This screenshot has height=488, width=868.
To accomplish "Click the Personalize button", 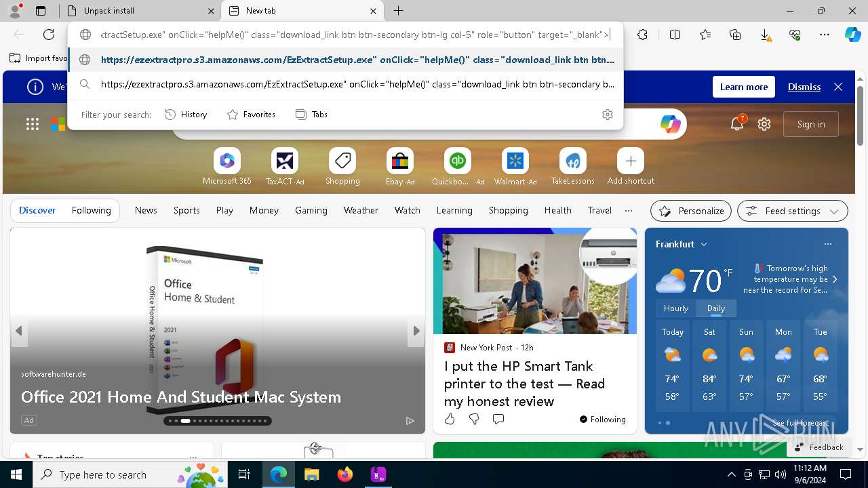I will point(691,211).
